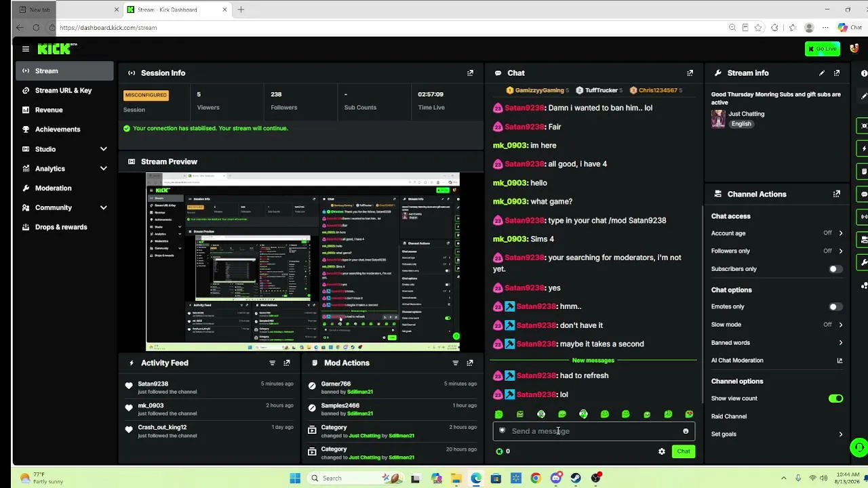Jump to New messages in chat
The width and height of the screenshot is (868, 488).
[x=593, y=361]
